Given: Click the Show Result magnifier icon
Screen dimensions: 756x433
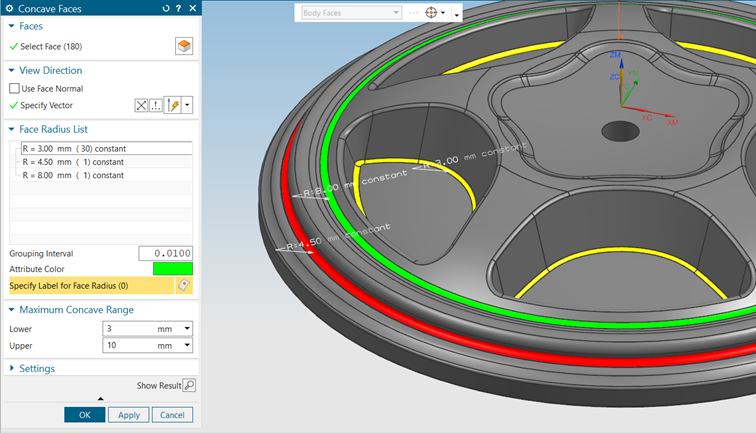Looking at the screenshot, I should 189,385.
